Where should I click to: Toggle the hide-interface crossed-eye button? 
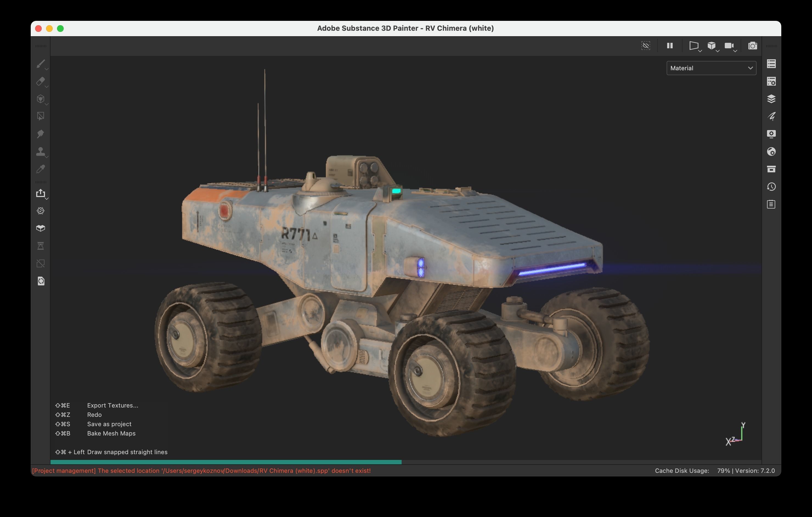[x=645, y=46]
